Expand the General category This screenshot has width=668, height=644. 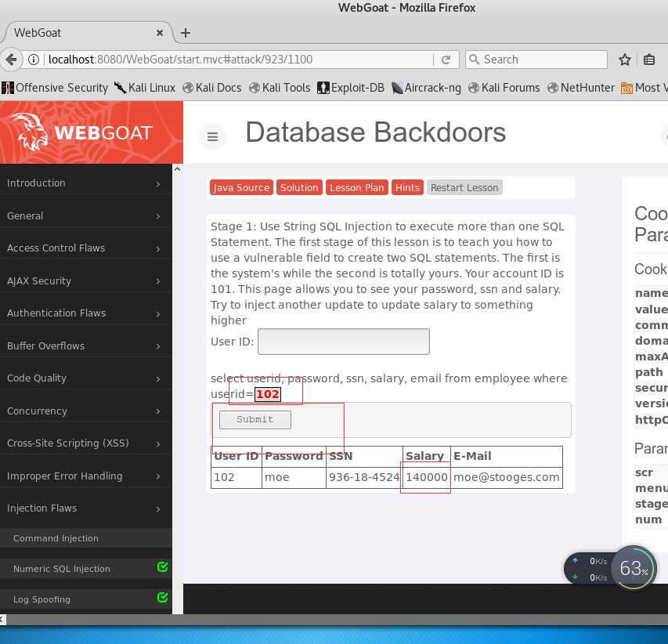tap(85, 216)
